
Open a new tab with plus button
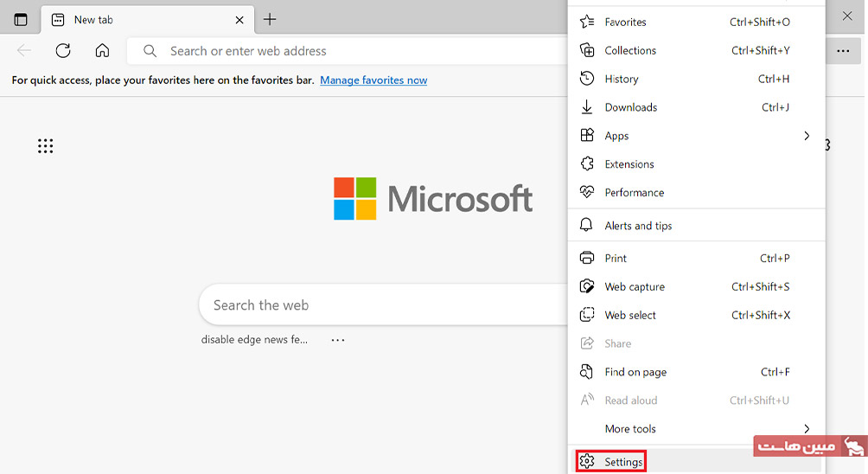point(270,19)
